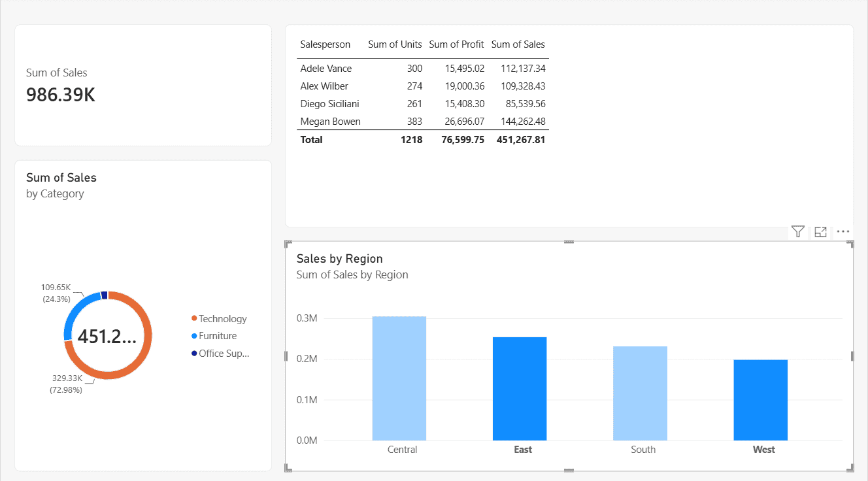Screen dimensions: 868x481
Task: Sort by the Sum of Units header
Action: pos(395,44)
